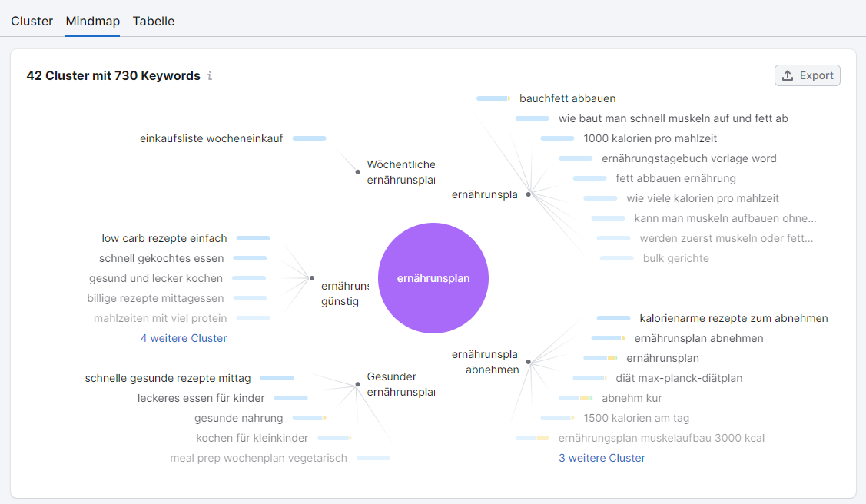The height and width of the screenshot is (504, 866).
Task: Switch to the Cluster tab
Action: (x=32, y=21)
